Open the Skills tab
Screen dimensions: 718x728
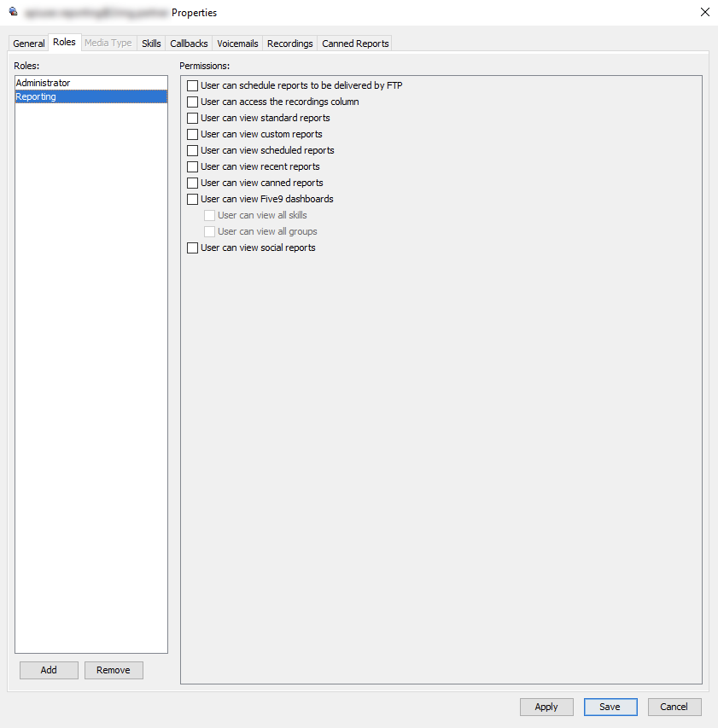[x=151, y=43]
